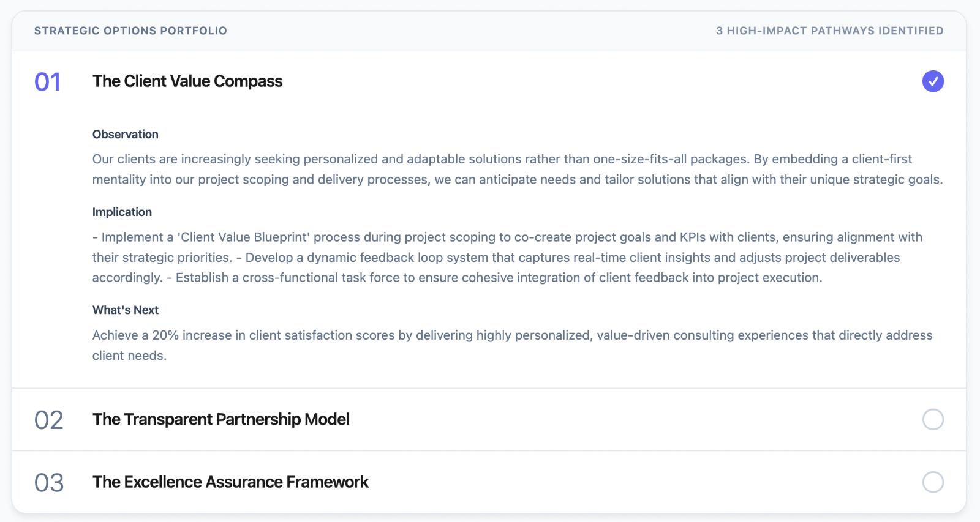Click the Implication section heading
980x522 pixels.
point(122,212)
